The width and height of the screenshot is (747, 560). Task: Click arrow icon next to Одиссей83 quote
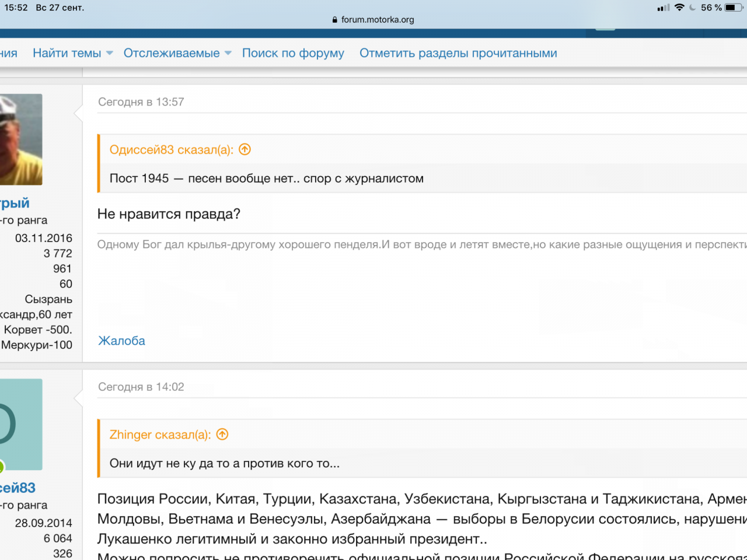point(245,149)
